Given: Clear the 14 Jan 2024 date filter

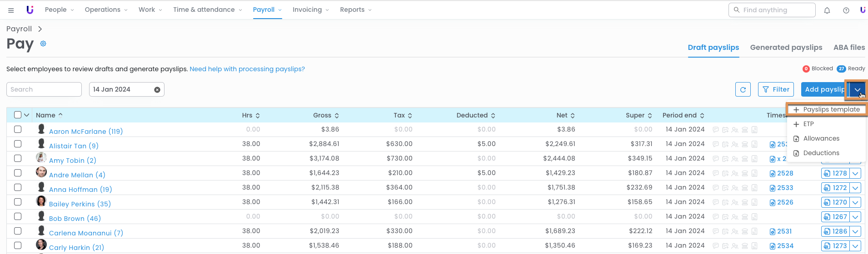Looking at the screenshot, I should tap(157, 90).
